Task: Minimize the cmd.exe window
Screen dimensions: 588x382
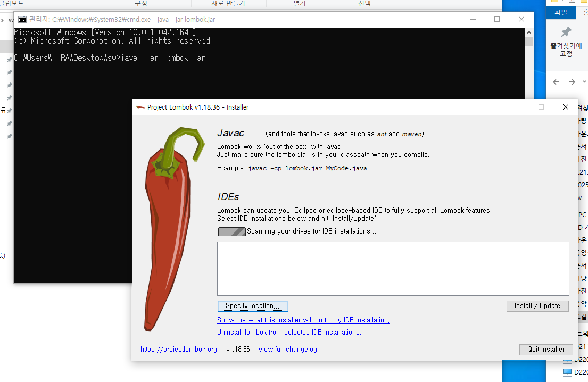Action: (473, 20)
